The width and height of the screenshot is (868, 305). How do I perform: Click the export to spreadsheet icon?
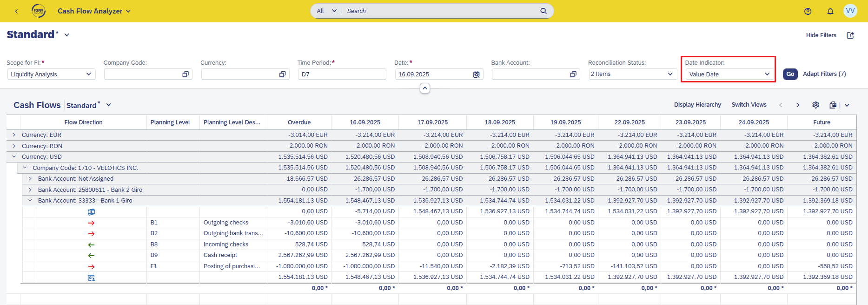pyautogui.click(x=833, y=105)
